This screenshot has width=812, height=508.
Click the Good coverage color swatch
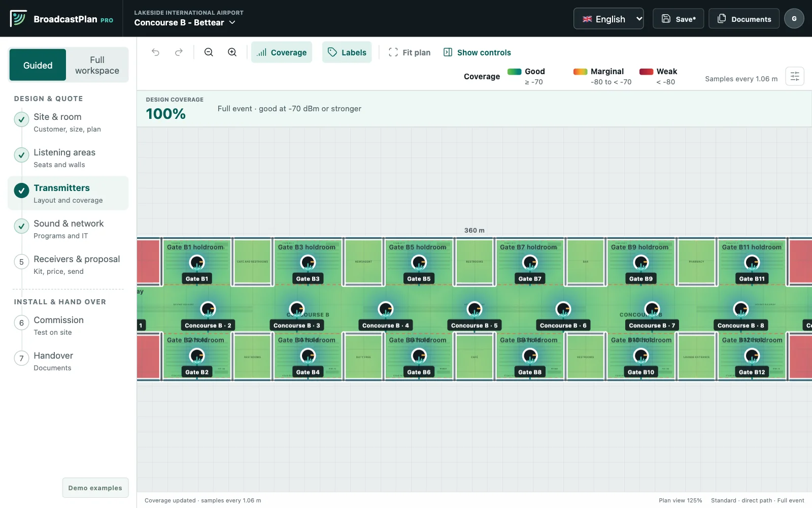[x=515, y=72]
